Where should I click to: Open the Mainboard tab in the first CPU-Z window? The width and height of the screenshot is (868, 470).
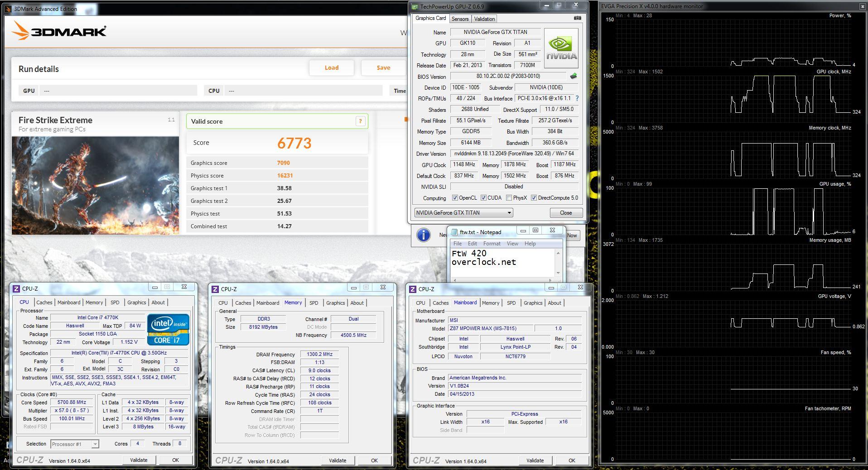coord(69,302)
